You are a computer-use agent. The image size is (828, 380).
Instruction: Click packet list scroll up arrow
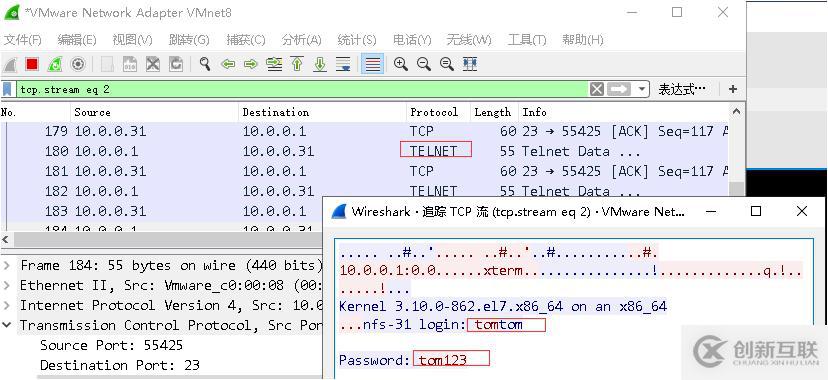click(x=737, y=111)
